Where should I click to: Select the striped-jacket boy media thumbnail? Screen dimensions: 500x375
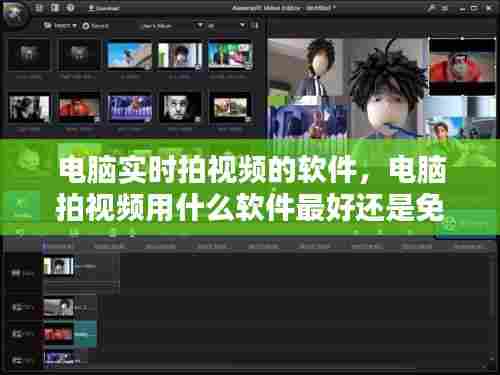click(x=180, y=55)
